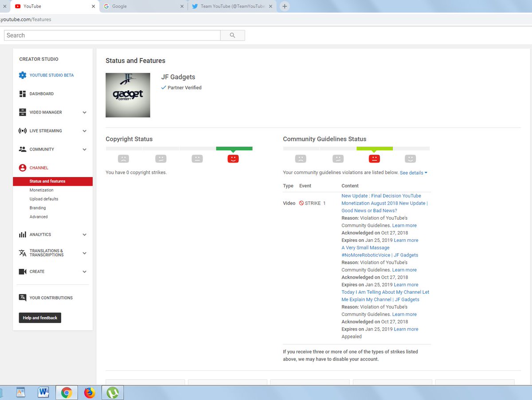The height and width of the screenshot is (400, 532).
Task: Click the search magnifier button
Action: pyautogui.click(x=232, y=35)
